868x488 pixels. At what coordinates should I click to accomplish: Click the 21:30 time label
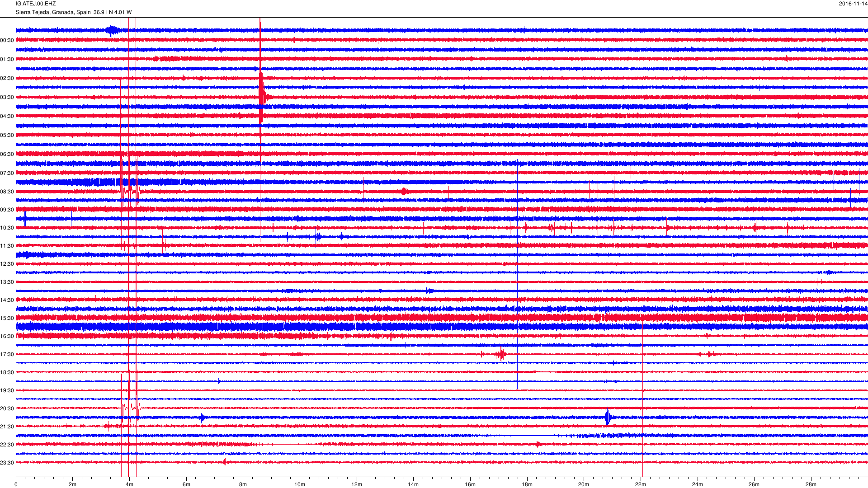(7, 427)
